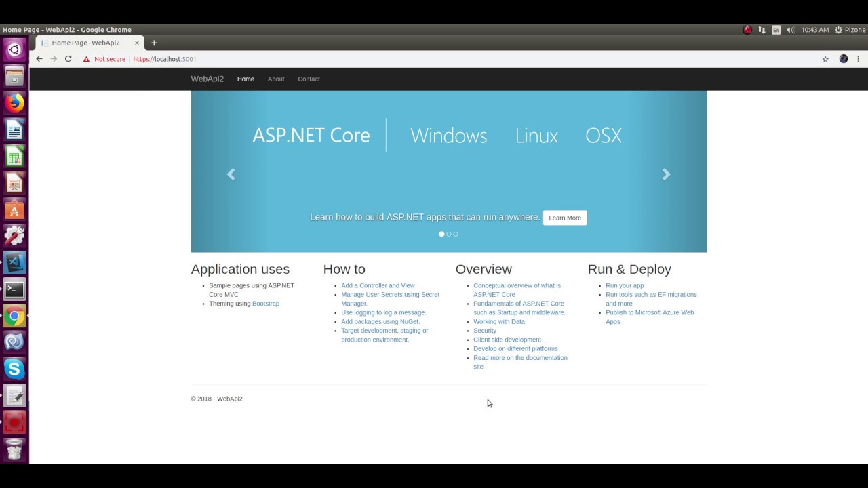Image resolution: width=868 pixels, height=488 pixels.
Task: Advance carousel with next arrow
Action: (666, 174)
